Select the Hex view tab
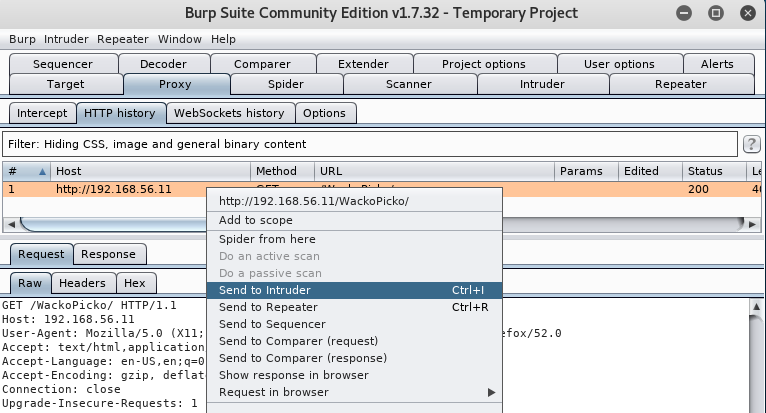The image size is (766, 413). (x=135, y=283)
